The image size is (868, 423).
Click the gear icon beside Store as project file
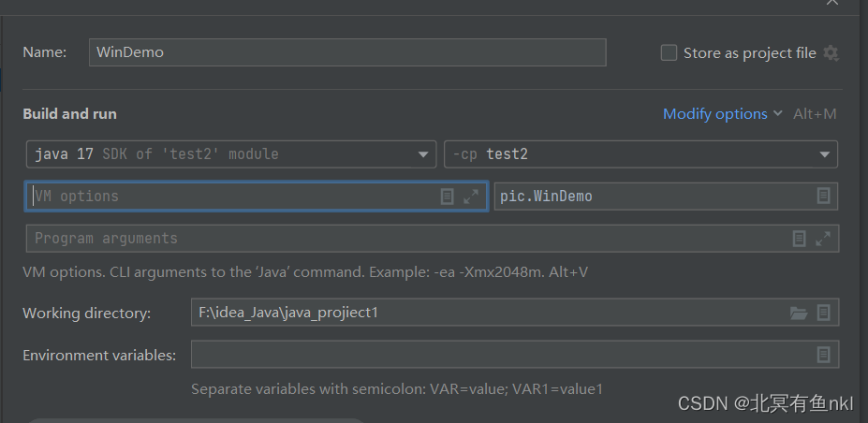(831, 53)
